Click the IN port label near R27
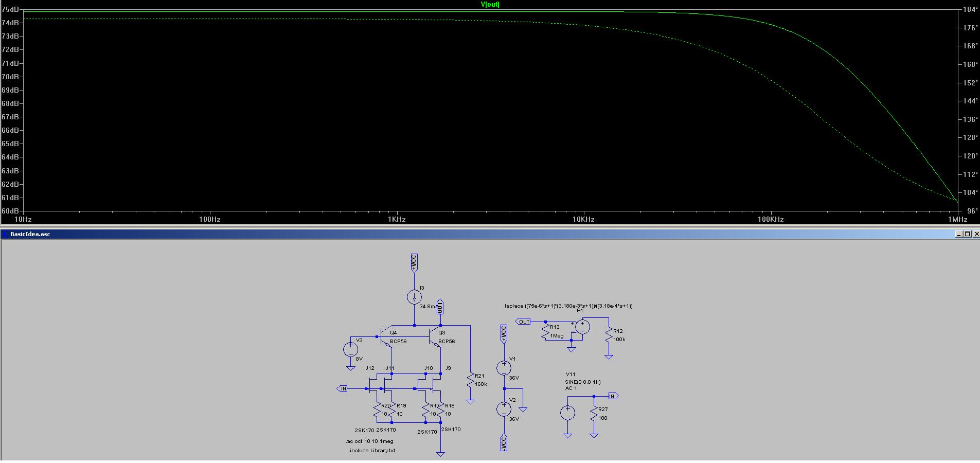The width and height of the screenshot is (980, 463). pyautogui.click(x=613, y=396)
